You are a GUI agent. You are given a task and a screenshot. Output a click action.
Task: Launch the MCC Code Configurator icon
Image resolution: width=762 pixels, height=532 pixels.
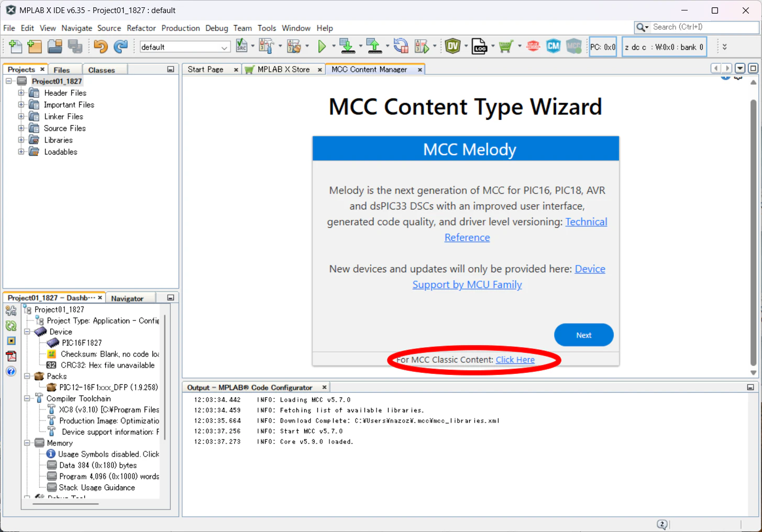click(574, 46)
